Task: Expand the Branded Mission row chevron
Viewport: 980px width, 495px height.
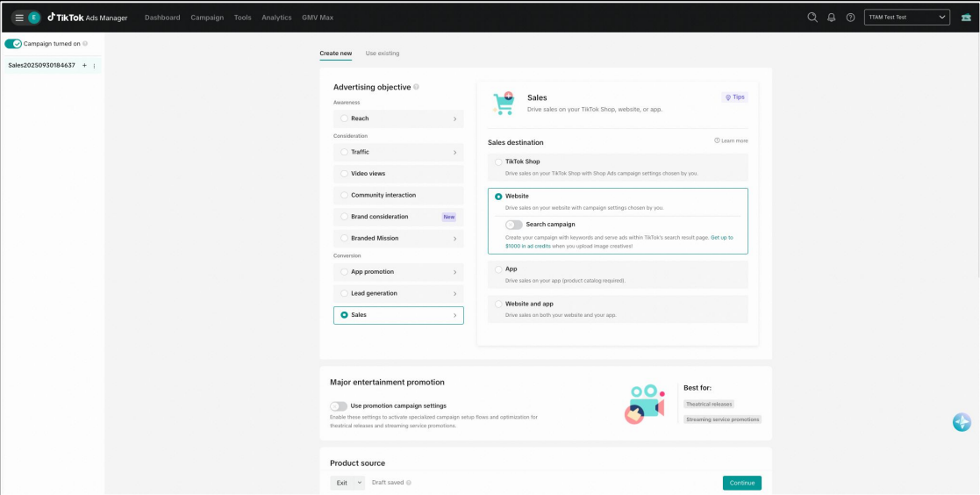Action: coord(454,238)
